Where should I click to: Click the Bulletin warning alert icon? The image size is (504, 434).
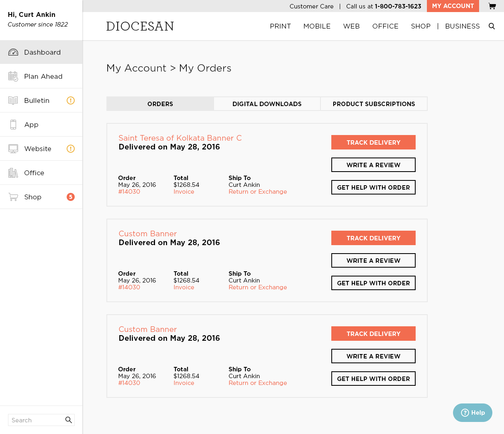[71, 100]
